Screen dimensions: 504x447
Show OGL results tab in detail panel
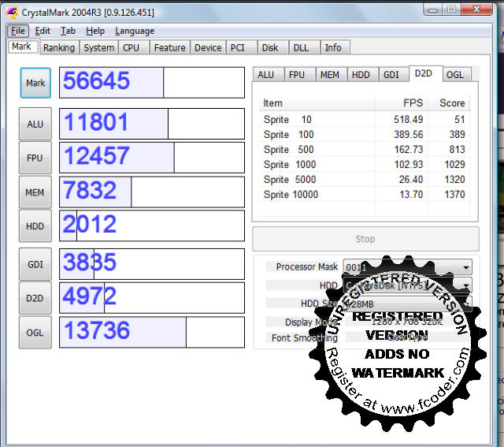point(455,75)
